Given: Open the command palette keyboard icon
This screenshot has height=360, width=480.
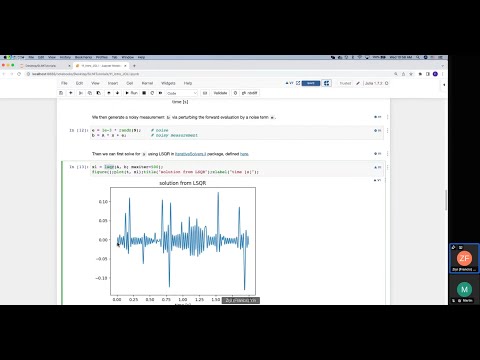Looking at the screenshot, I should click(205, 93).
